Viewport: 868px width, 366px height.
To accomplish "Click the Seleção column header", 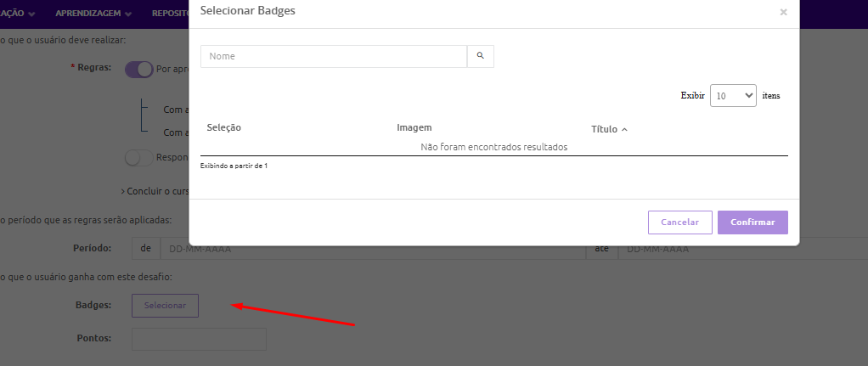I will pos(224,127).
